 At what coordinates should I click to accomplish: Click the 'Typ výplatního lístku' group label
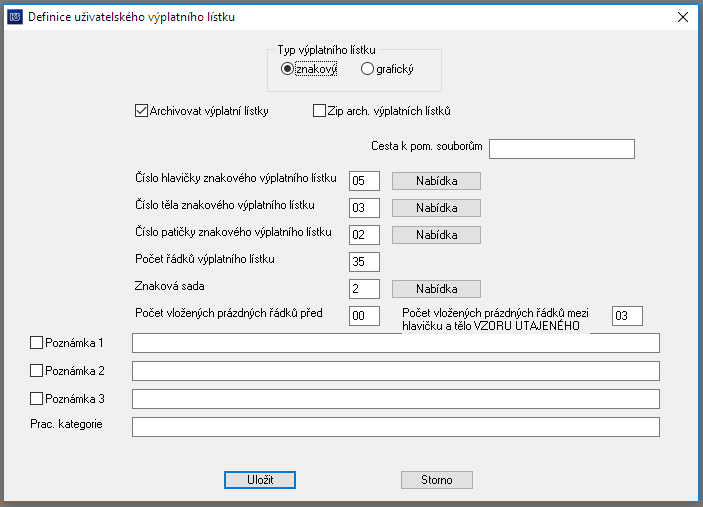tap(326, 50)
